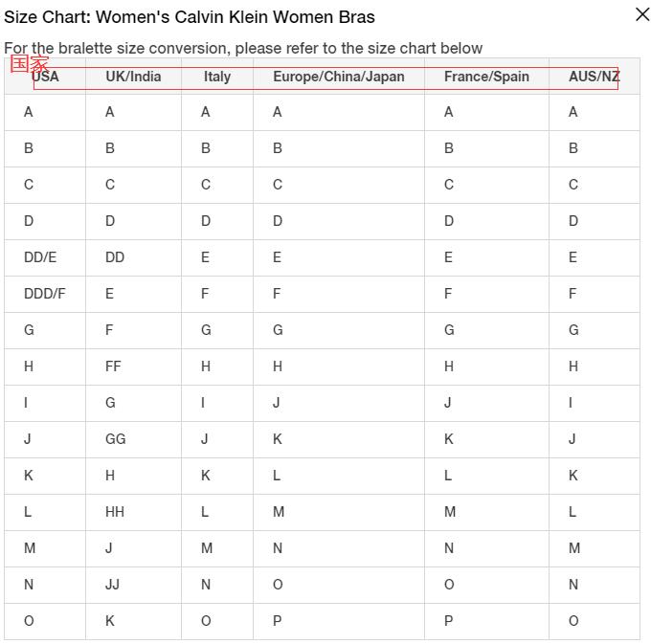Click the DD cell under UK/India
Image resolution: width=651 pixels, height=644 pixels.
tap(115, 257)
